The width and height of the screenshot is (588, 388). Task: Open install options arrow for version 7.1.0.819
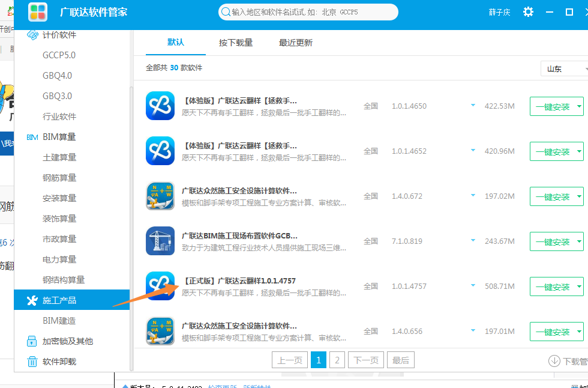point(580,241)
